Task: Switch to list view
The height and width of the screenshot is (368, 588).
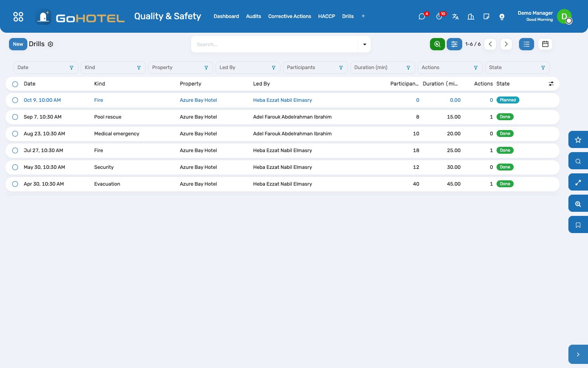Action: coord(526,44)
